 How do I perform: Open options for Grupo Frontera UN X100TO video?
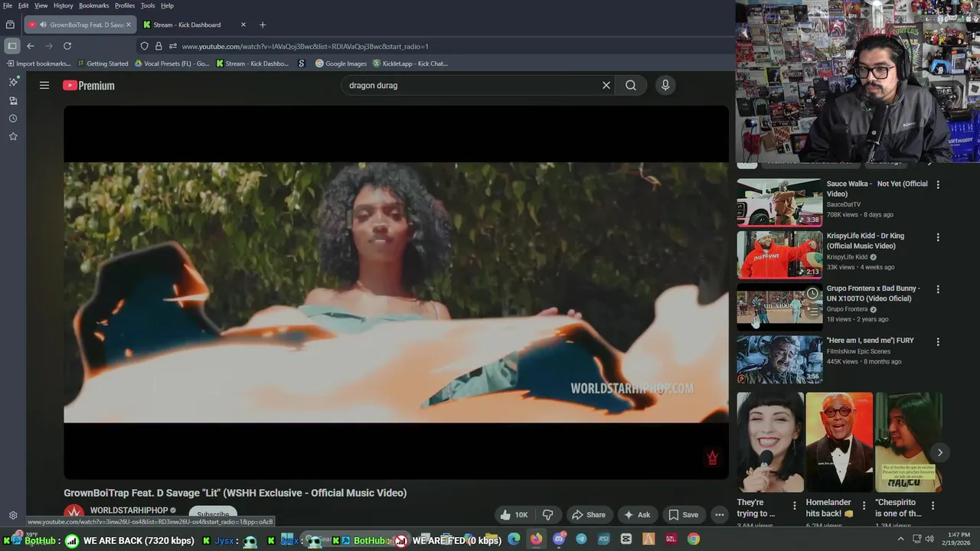tap(938, 289)
